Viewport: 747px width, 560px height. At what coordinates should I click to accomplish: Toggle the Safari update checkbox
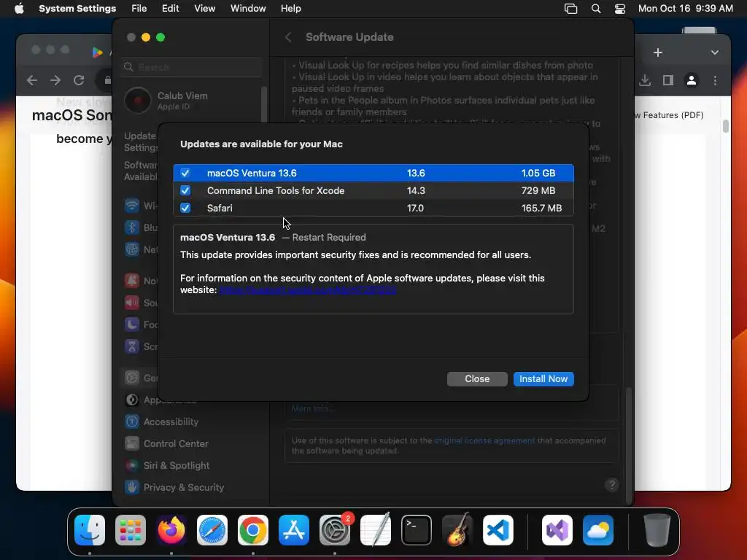[185, 208]
